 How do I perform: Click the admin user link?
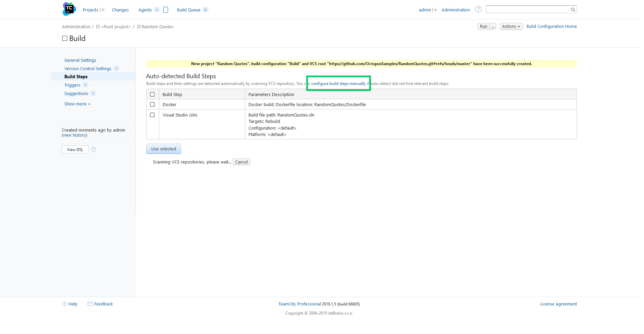[x=425, y=10]
